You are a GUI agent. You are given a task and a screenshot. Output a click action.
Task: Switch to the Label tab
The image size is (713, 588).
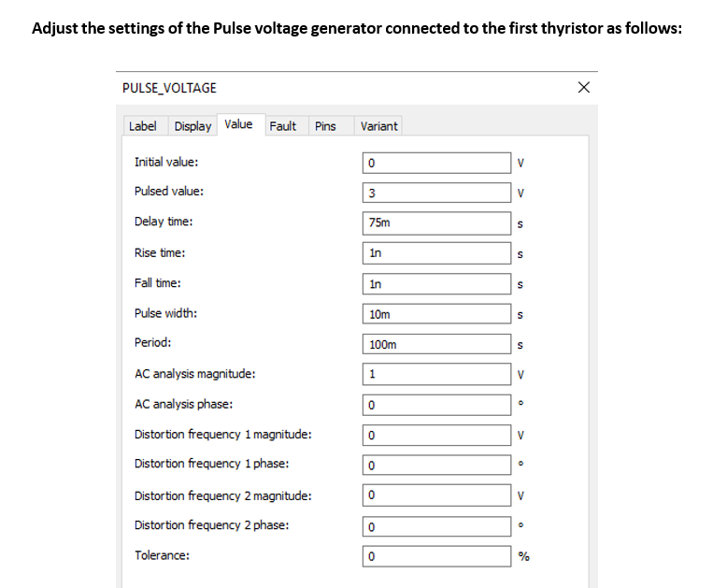142,126
